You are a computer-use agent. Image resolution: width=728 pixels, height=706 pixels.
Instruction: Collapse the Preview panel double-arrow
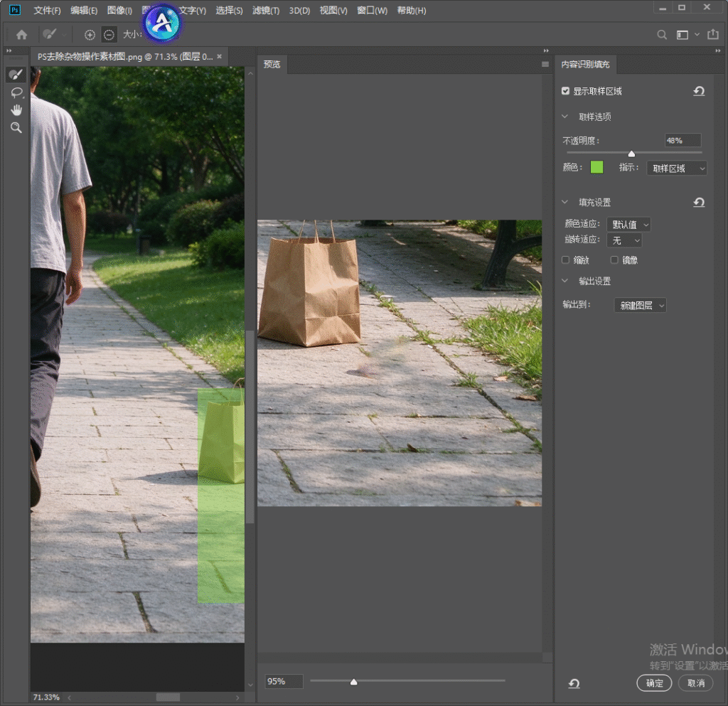(x=546, y=50)
